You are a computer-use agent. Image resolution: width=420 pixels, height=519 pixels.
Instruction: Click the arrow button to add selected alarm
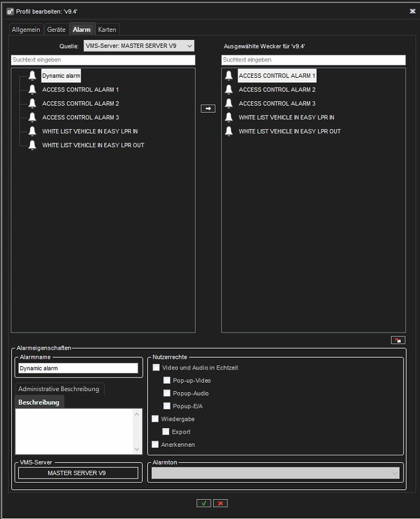coord(208,108)
